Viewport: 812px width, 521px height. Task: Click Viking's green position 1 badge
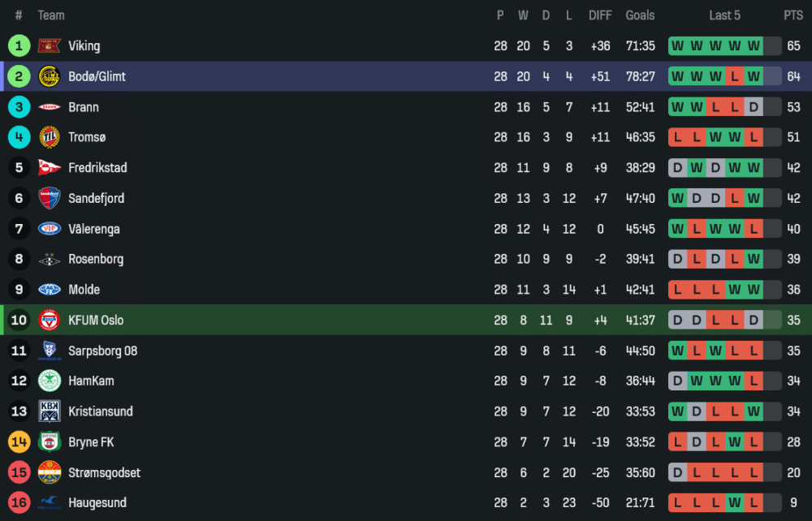(x=19, y=46)
